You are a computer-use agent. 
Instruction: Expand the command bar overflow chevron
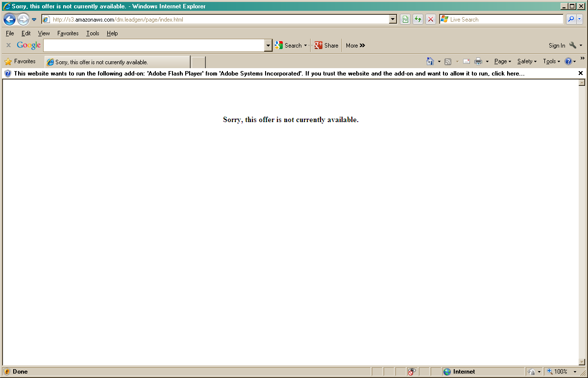(x=582, y=58)
